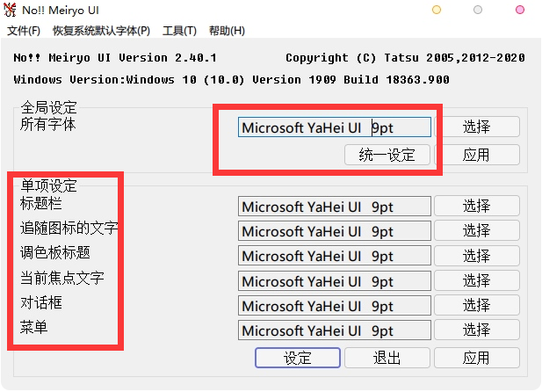Click the gray maximize circle button
Image resolution: width=542 pixels, height=392 pixels.
click(478, 10)
